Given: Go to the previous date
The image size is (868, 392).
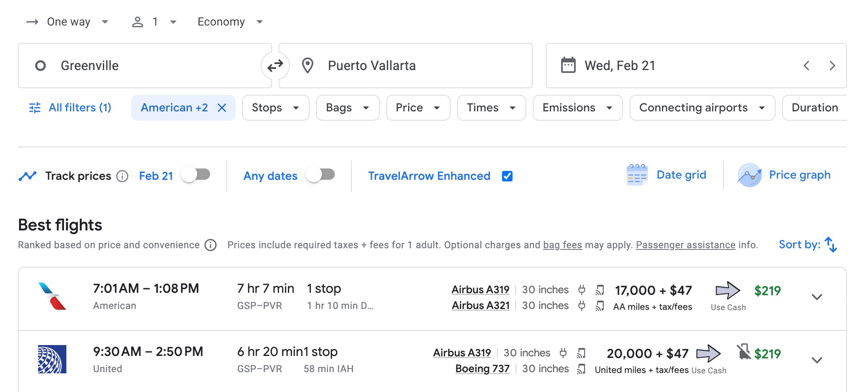Looking at the screenshot, I should coord(806,66).
